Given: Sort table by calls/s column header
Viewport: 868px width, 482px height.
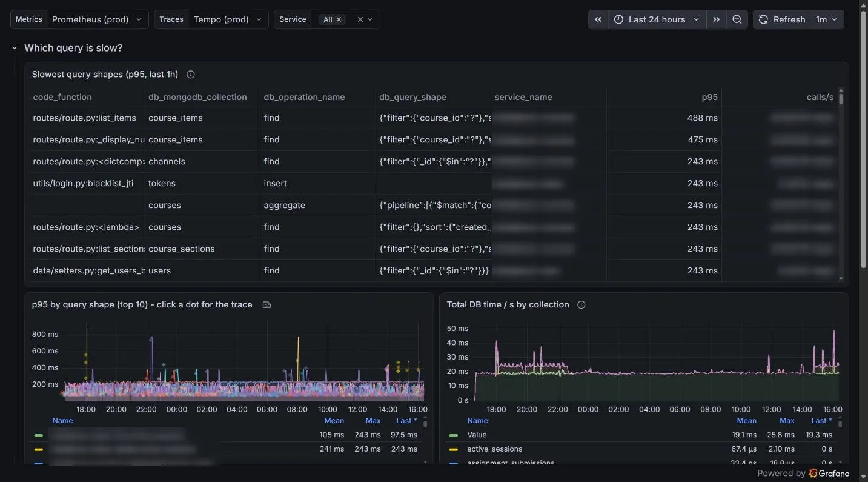Looking at the screenshot, I should (x=820, y=97).
